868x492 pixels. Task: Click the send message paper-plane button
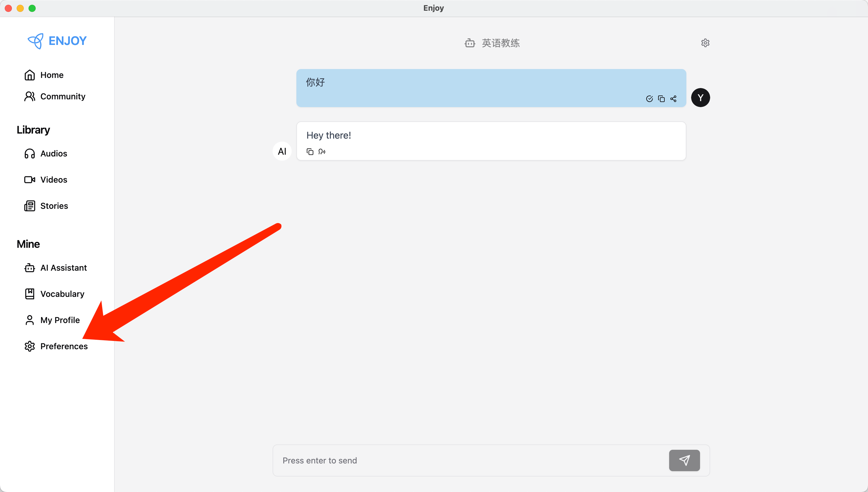click(x=684, y=460)
